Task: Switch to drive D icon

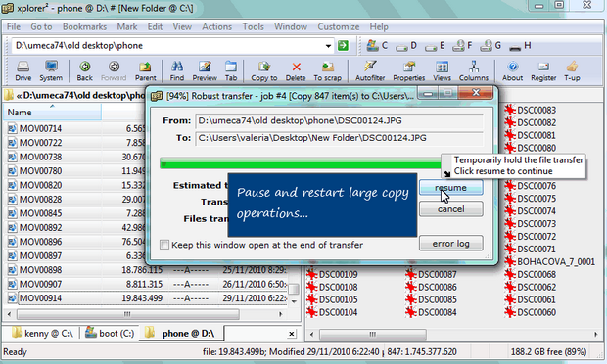Action: [x=406, y=46]
